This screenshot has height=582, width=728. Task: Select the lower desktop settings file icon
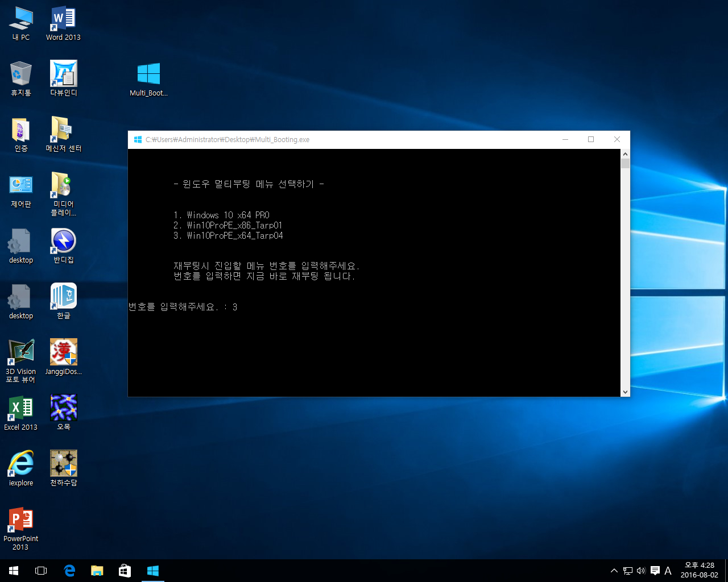[x=21, y=302]
